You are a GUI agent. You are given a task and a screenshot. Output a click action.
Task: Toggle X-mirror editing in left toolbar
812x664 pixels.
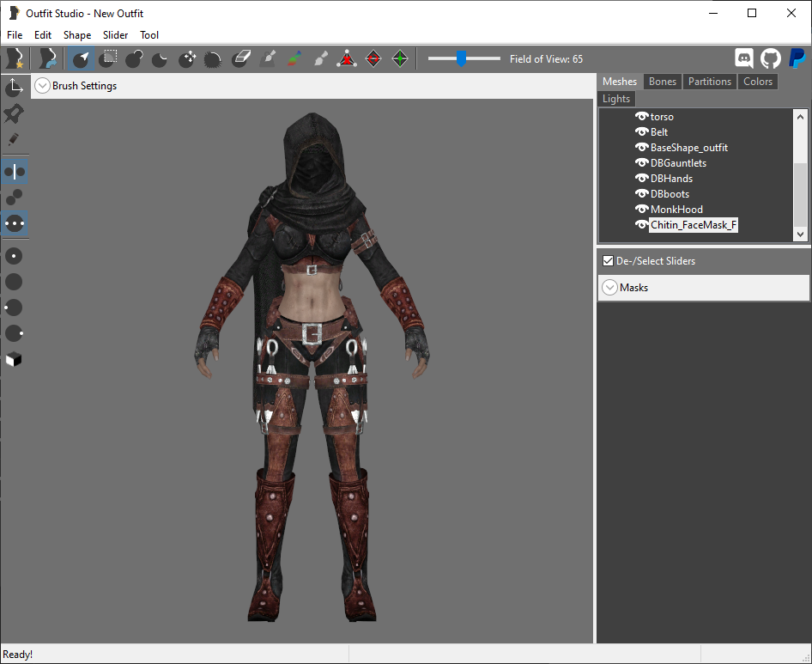(14, 172)
